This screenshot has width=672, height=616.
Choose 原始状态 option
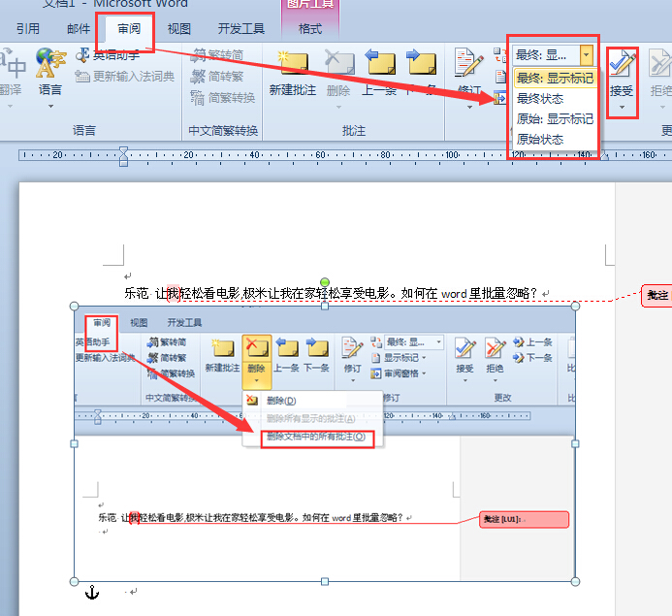coord(540,140)
